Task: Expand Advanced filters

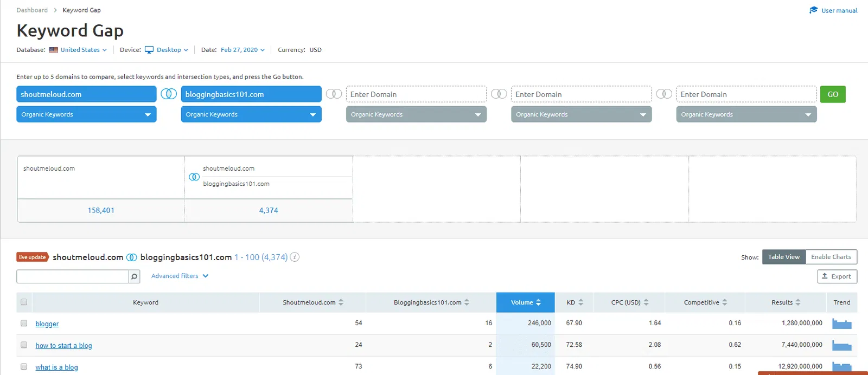Action: tap(180, 276)
